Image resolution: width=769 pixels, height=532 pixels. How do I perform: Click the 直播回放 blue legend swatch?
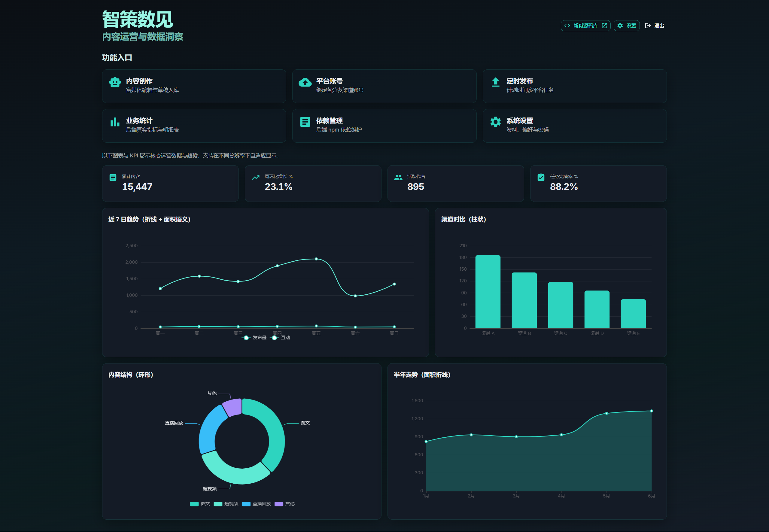coord(246,504)
